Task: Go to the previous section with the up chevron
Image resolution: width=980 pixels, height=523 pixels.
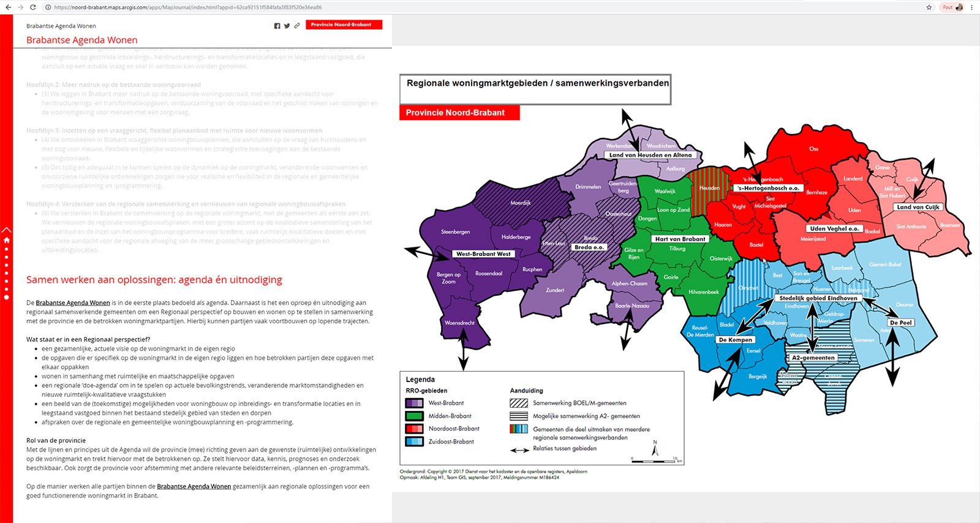Action: 7,230
